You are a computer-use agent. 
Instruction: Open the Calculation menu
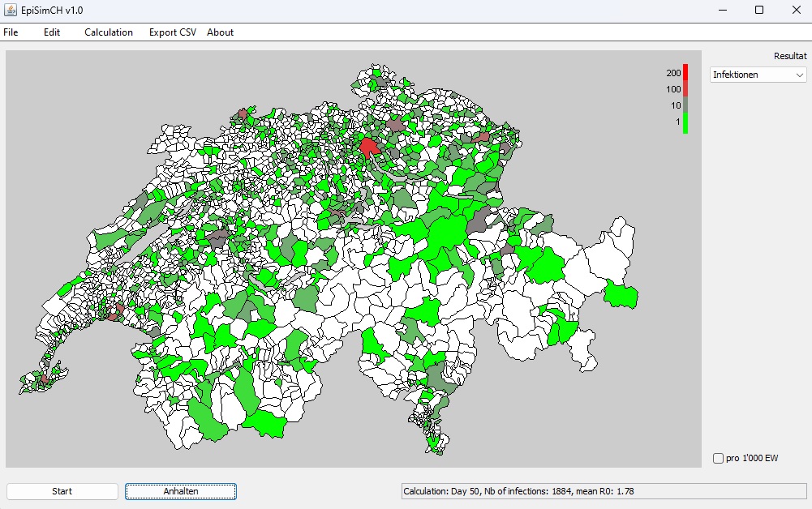click(x=108, y=32)
